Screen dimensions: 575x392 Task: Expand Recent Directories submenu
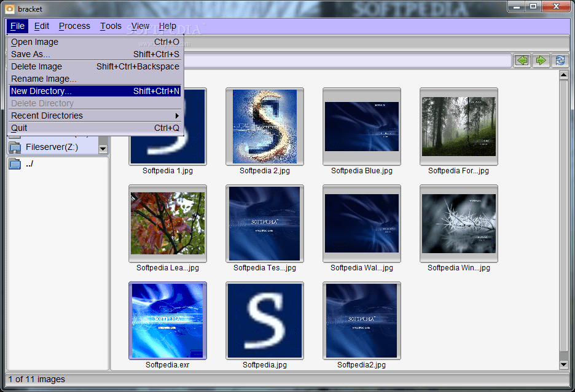95,116
